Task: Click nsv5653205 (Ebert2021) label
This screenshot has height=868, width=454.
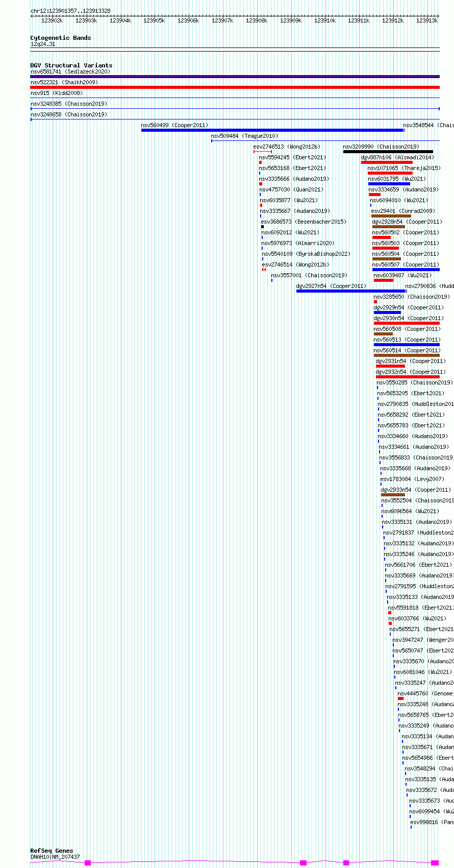Action: coord(411,393)
